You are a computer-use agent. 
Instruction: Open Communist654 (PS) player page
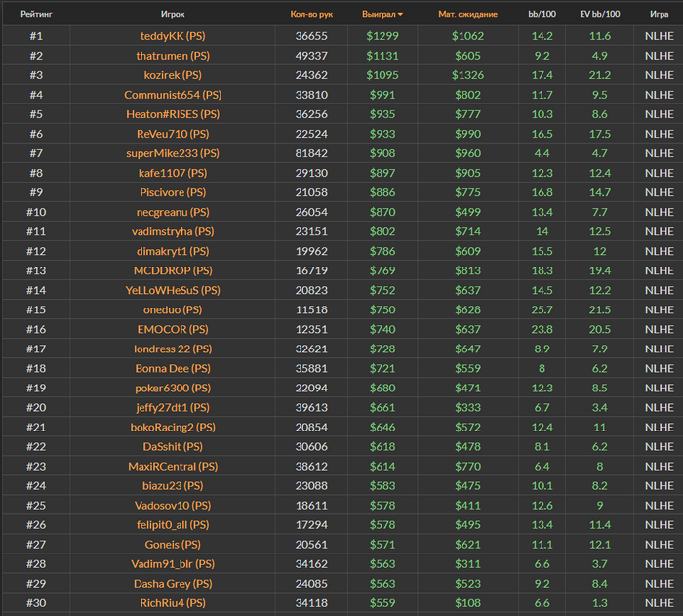point(173,95)
